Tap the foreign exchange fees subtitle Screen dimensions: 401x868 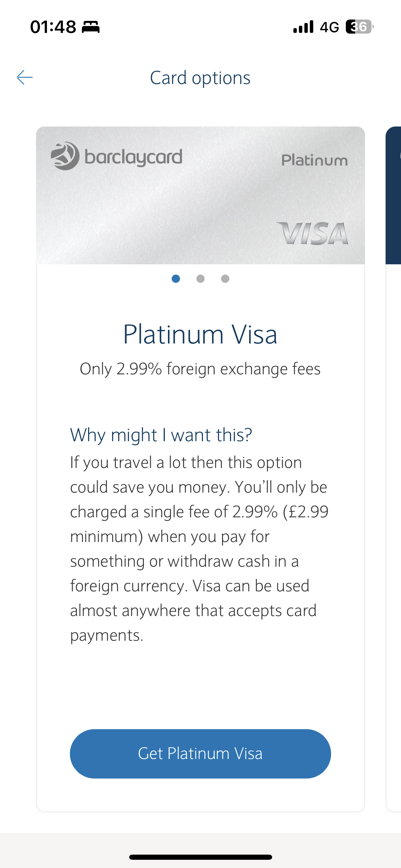coord(200,369)
